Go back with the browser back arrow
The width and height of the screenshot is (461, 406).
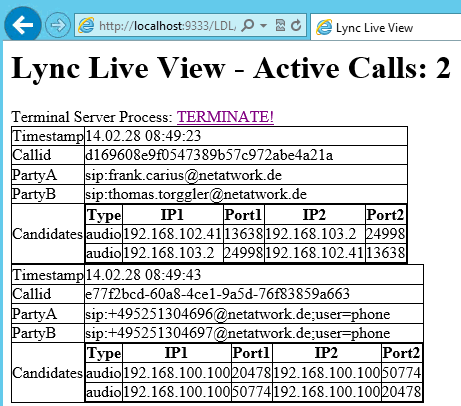coord(23,25)
